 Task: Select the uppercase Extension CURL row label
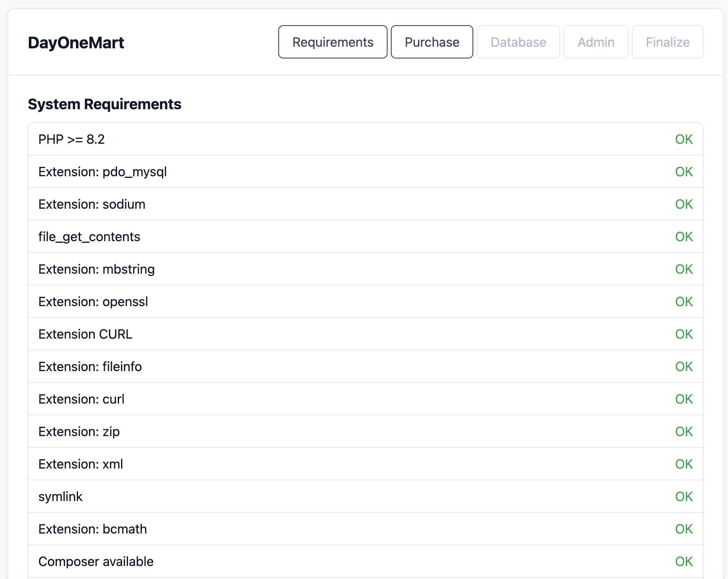[85, 334]
